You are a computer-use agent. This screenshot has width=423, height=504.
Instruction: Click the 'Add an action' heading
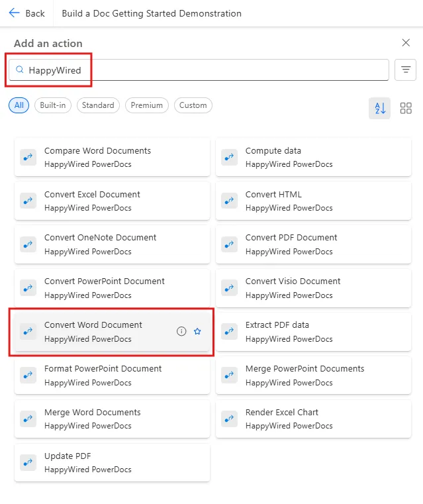[48, 43]
